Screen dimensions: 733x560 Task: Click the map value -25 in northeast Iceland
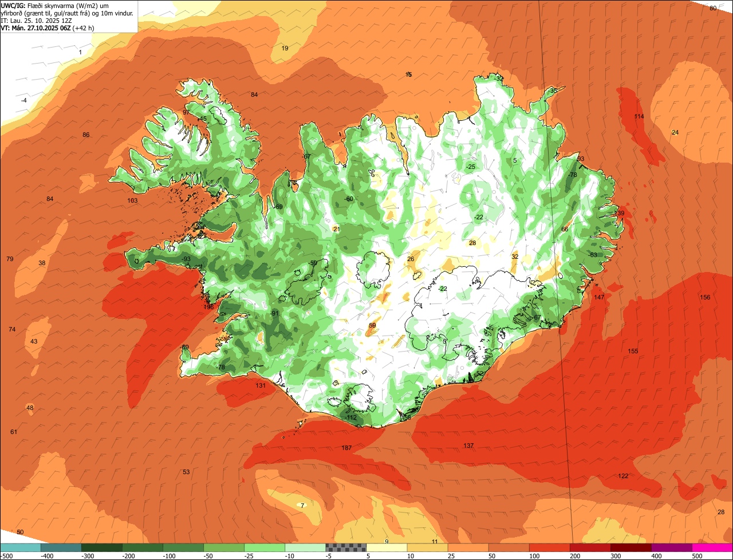pos(470,167)
